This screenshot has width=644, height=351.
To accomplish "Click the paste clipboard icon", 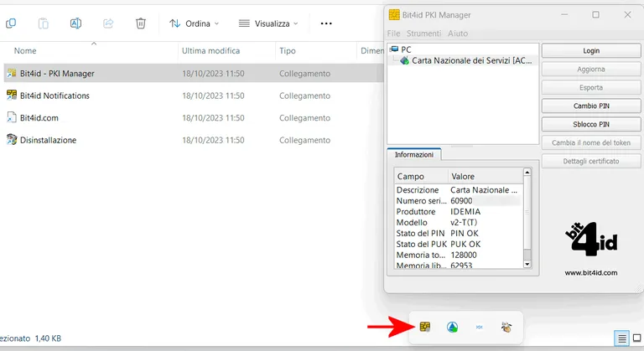I will [43, 23].
